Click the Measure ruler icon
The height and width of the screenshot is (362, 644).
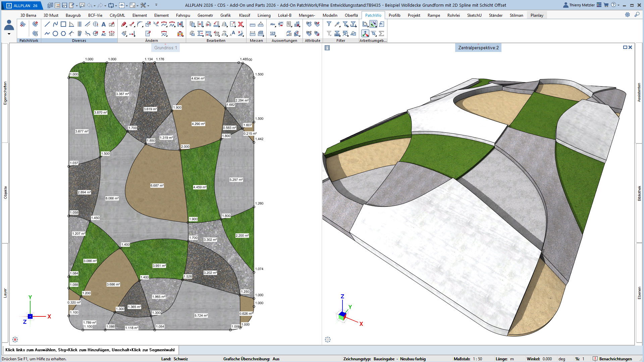[253, 24]
